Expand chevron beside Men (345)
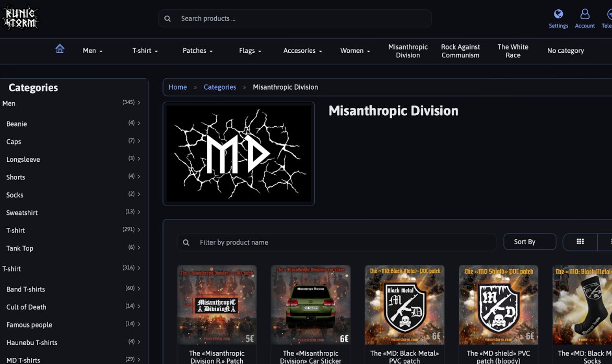612x364 pixels. [x=138, y=103]
